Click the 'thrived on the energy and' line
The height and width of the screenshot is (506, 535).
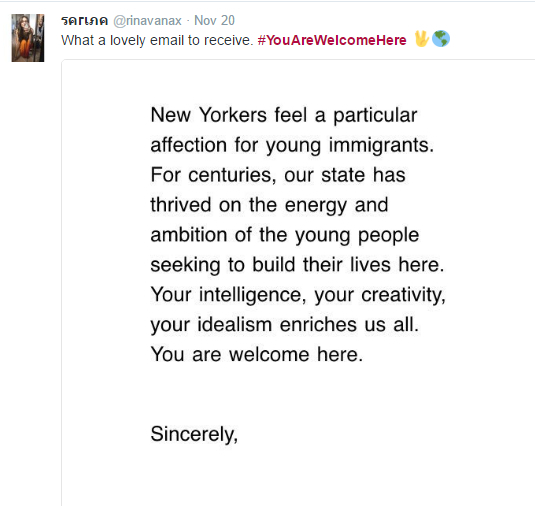(x=269, y=205)
